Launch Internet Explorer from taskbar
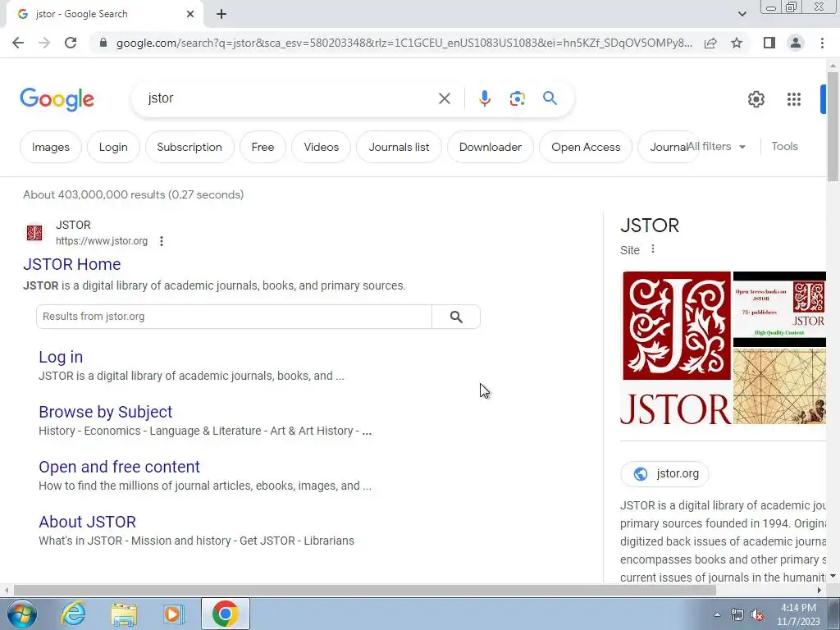The width and height of the screenshot is (840, 630). click(73, 614)
